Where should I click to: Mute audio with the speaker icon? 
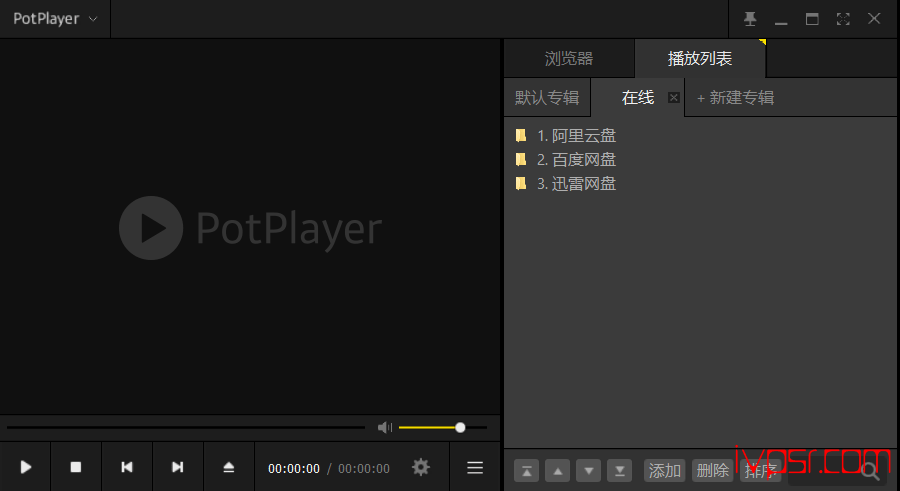tap(385, 427)
